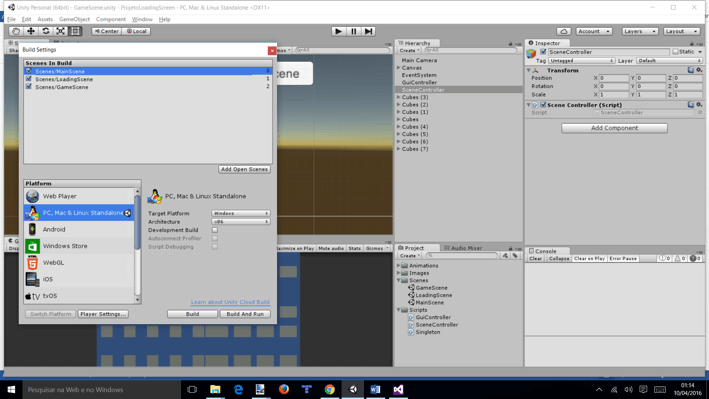Enable Development Build checkbox
709x399 pixels.
(215, 230)
